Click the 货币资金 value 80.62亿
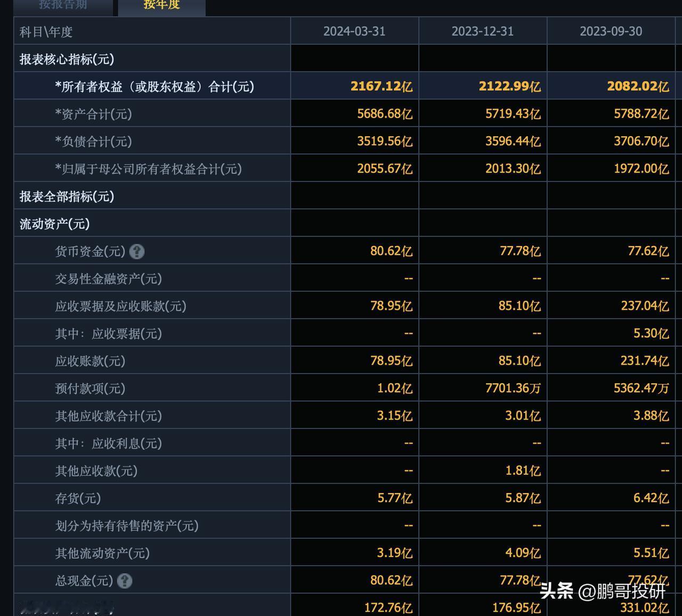Screen dimensions: 682x616 coord(391,251)
